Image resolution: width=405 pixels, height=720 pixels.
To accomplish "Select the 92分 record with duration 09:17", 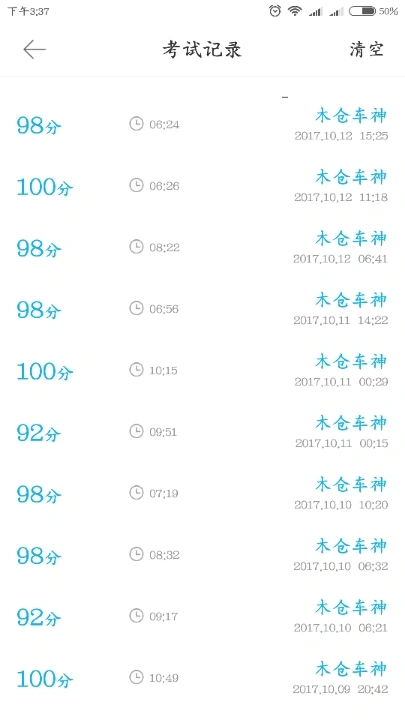I will point(202,616).
